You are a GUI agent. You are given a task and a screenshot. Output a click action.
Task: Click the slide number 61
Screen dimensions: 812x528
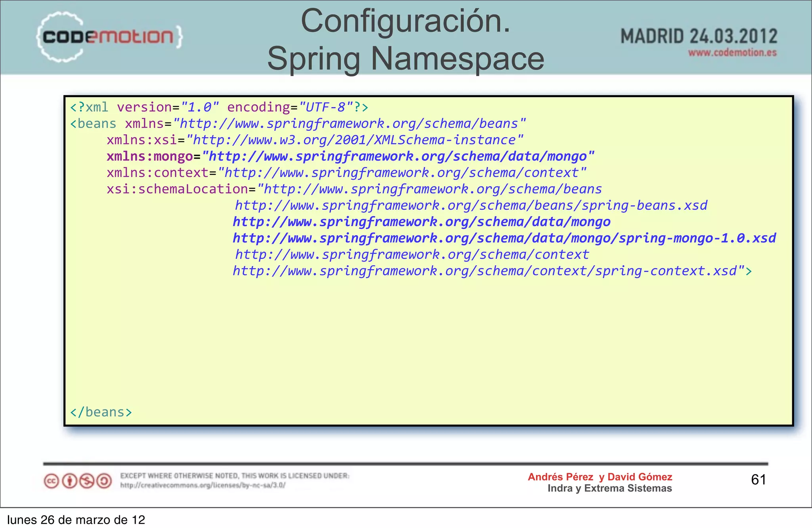point(758,480)
